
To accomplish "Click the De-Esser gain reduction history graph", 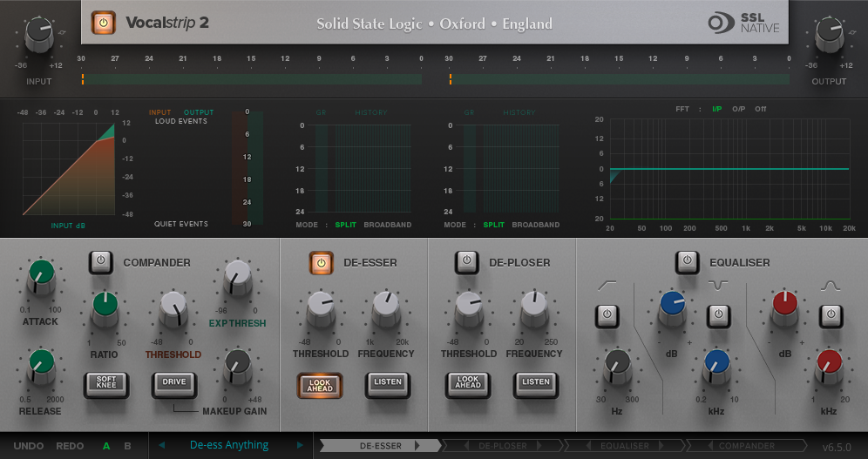I will point(372,169).
